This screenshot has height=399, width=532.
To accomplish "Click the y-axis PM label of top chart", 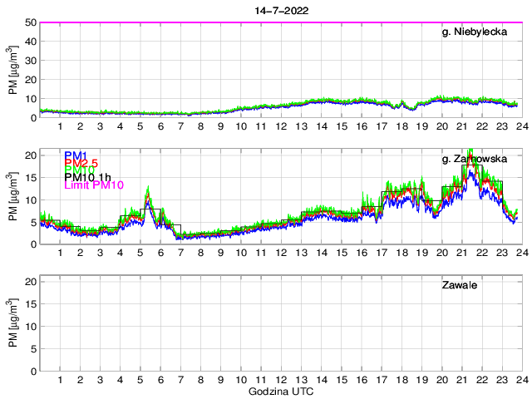I will (x=12, y=70).
